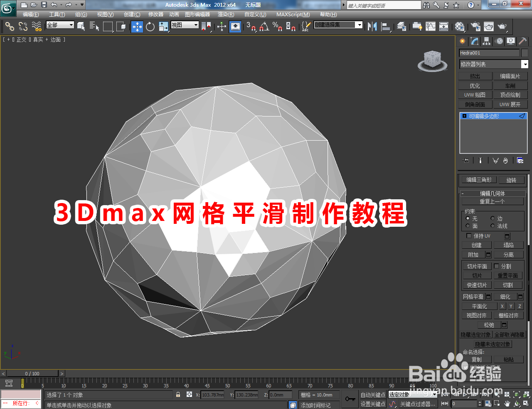Viewport: 532px width, 409px height.
Task: Click the 网格平滑 button
Action: pyautogui.click(x=474, y=296)
